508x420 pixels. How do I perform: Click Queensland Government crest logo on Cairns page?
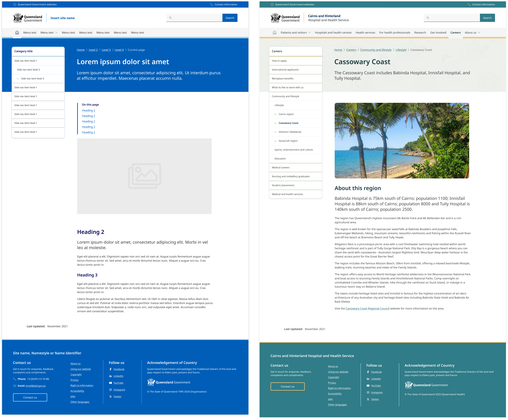tap(285, 18)
